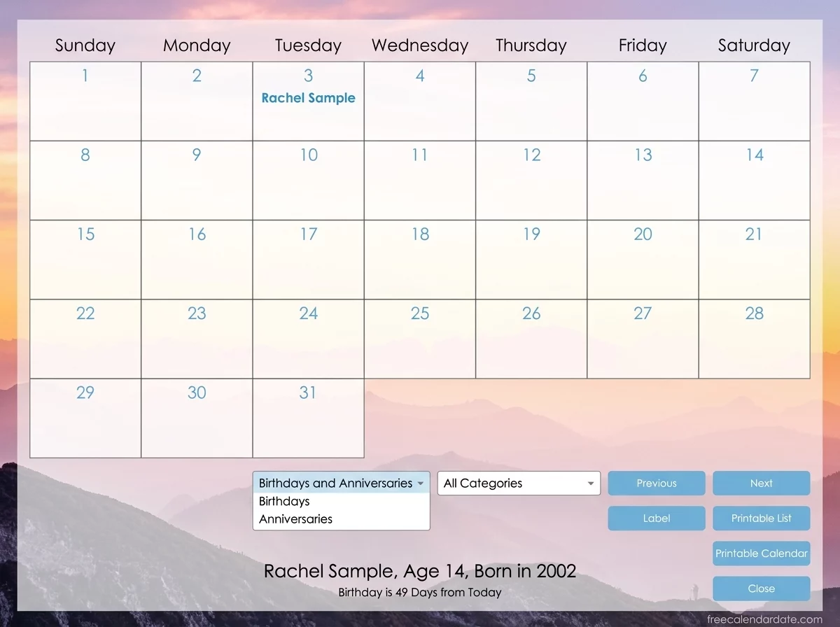Click day 25 on the calendar
Image resolution: width=840 pixels, height=627 pixels.
tap(420, 339)
